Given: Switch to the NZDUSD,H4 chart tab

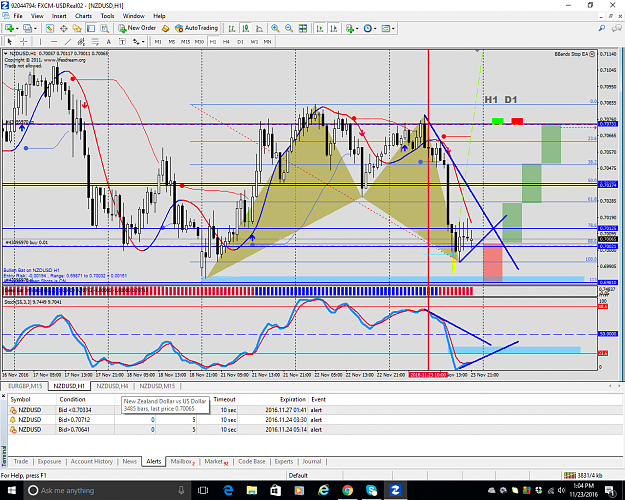Looking at the screenshot, I should tap(112, 386).
